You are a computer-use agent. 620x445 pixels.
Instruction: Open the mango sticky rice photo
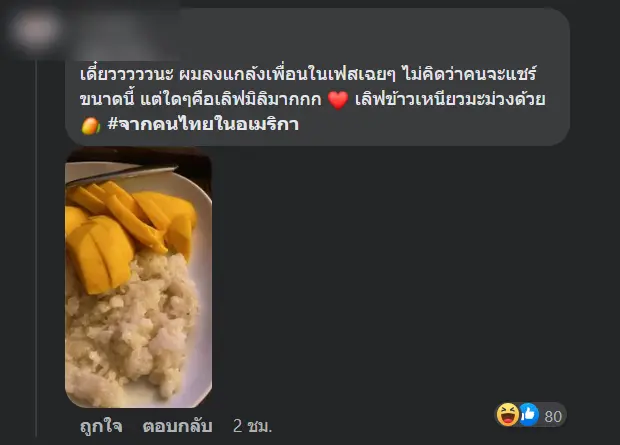[138, 278]
